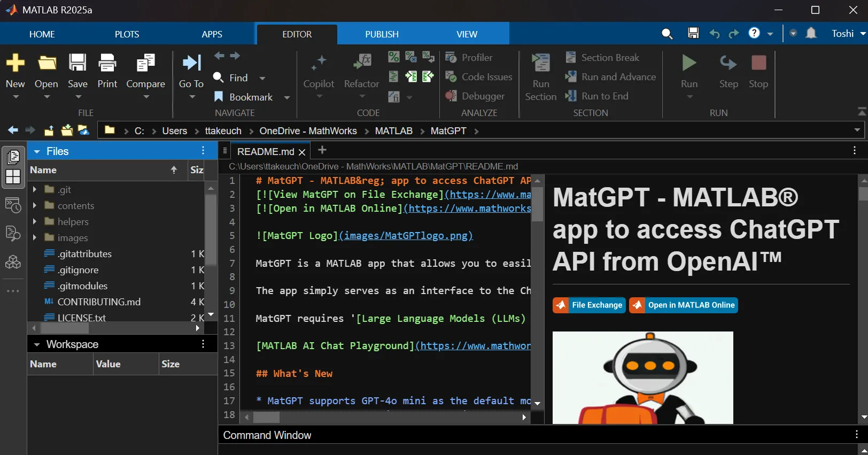The image size is (868, 455).
Task: Switch to the PUBLISH tab
Action: point(382,34)
